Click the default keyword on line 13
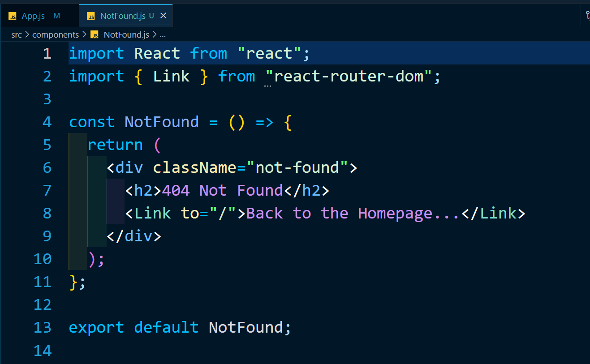 coord(166,328)
